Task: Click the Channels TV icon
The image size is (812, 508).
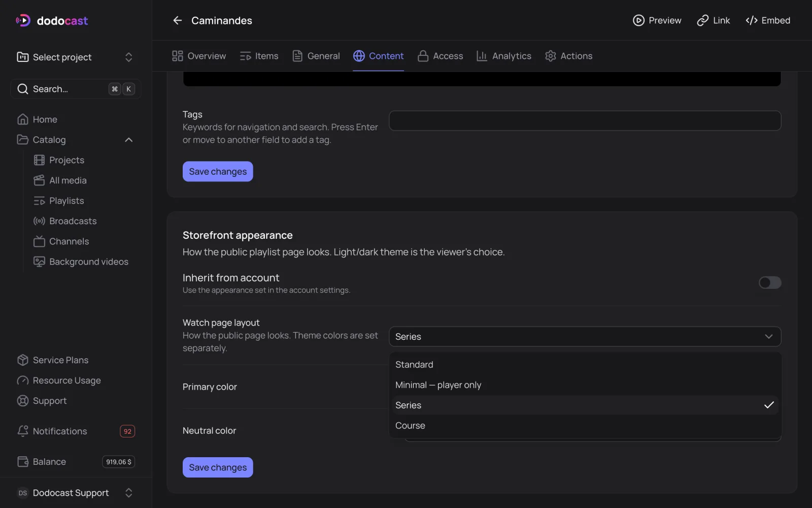Action: [x=39, y=241]
